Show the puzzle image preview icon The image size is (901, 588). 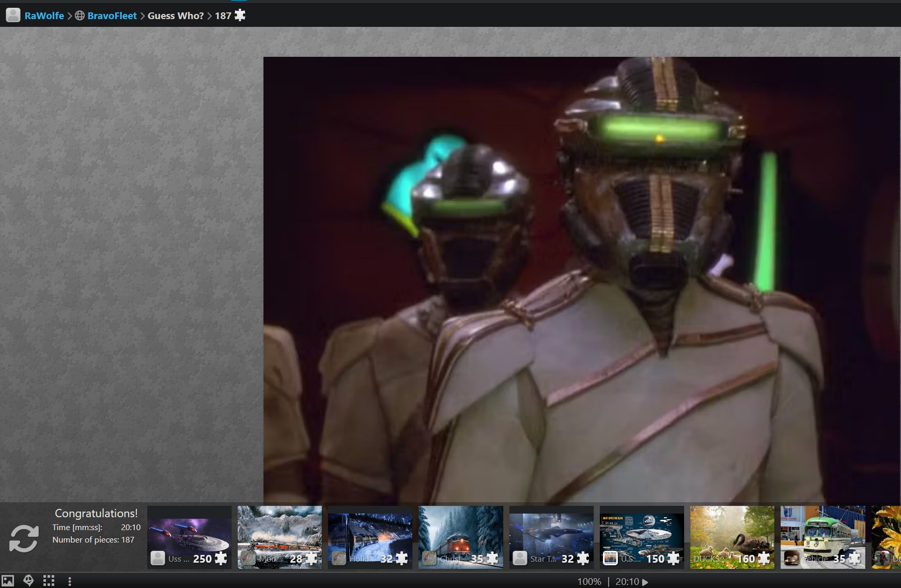pyautogui.click(x=8, y=581)
